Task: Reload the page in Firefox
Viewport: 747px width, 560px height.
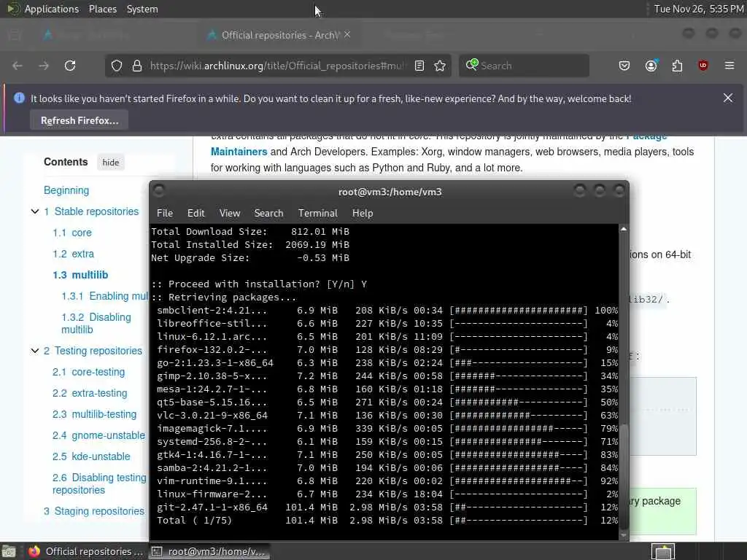Action: [x=70, y=66]
